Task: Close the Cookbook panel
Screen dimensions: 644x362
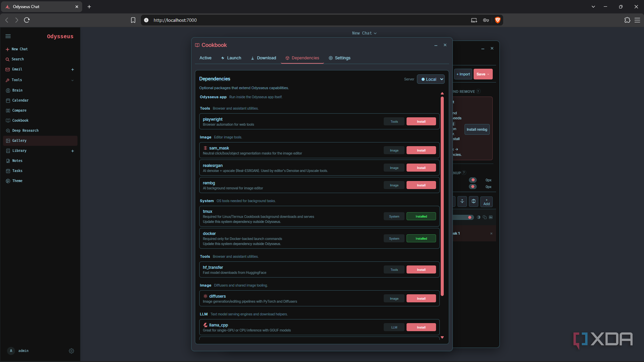Action: point(445,45)
